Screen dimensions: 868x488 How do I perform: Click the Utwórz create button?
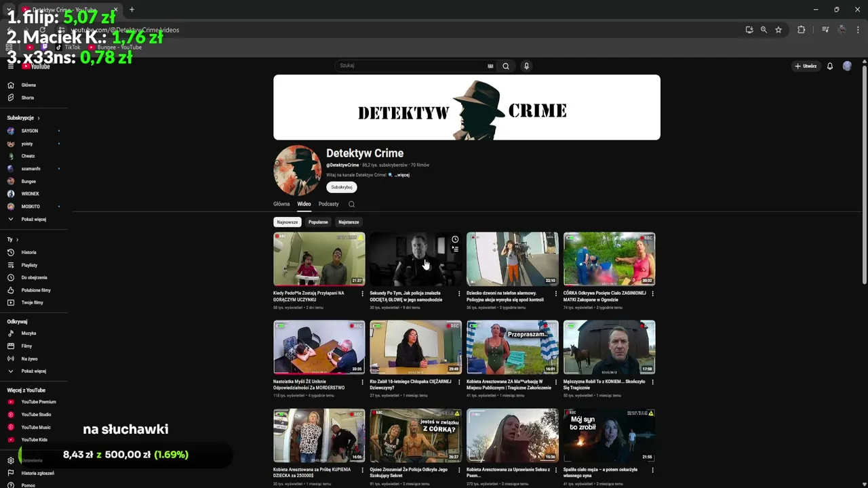click(x=806, y=66)
